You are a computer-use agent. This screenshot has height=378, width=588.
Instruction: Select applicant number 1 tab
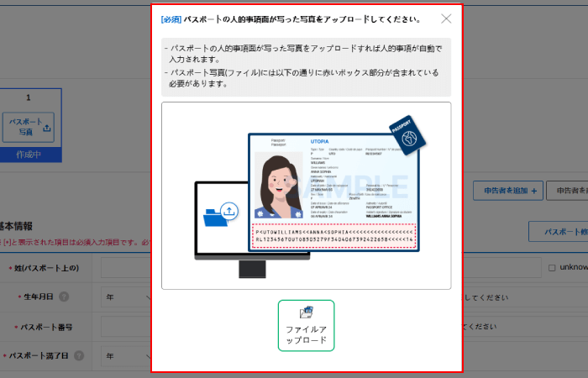[29, 98]
